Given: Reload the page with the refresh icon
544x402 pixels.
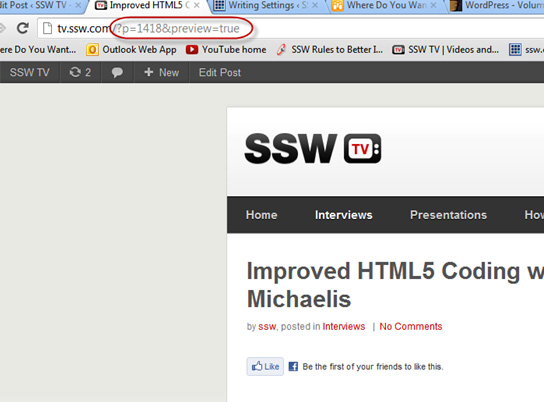Looking at the screenshot, I should coord(23,28).
